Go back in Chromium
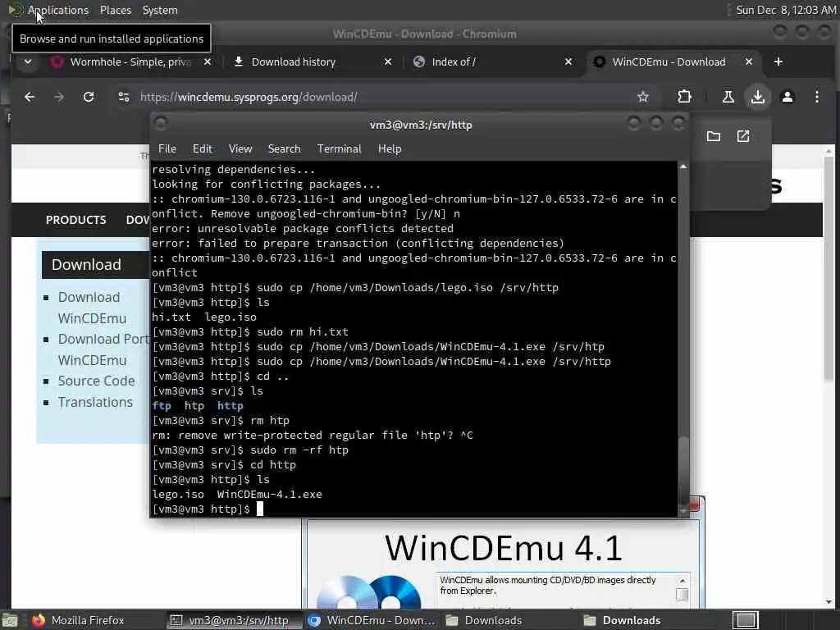The height and width of the screenshot is (630, 840). pyautogui.click(x=30, y=97)
